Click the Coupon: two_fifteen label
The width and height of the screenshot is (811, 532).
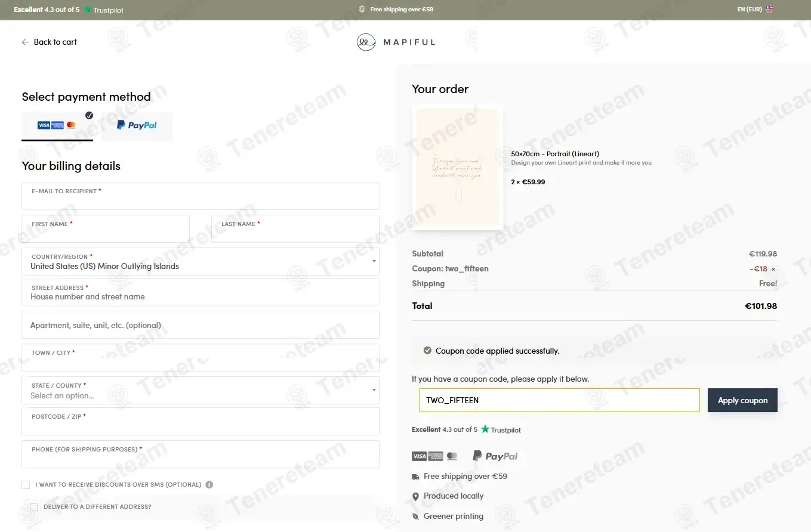point(450,269)
